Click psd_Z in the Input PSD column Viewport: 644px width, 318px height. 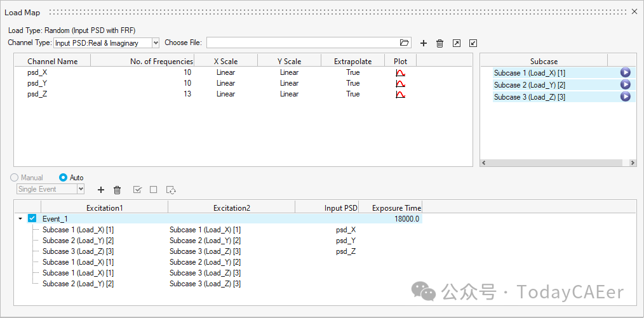click(x=346, y=251)
